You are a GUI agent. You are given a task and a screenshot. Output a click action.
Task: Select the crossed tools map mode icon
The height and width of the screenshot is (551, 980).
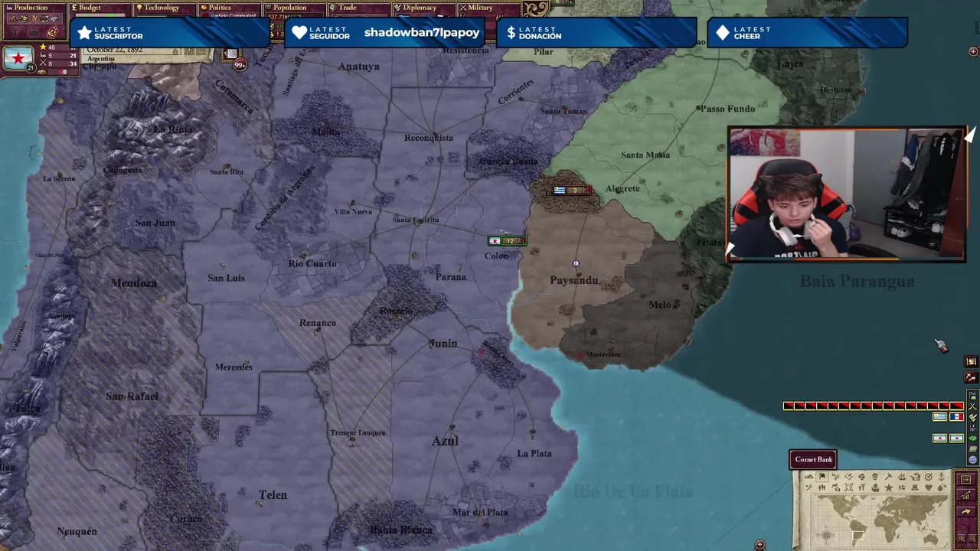(x=809, y=487)
